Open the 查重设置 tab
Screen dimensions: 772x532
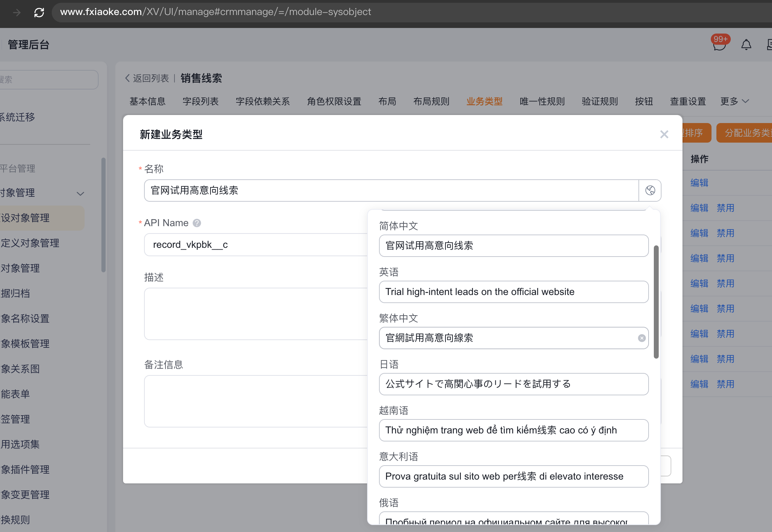click(688, 101)
